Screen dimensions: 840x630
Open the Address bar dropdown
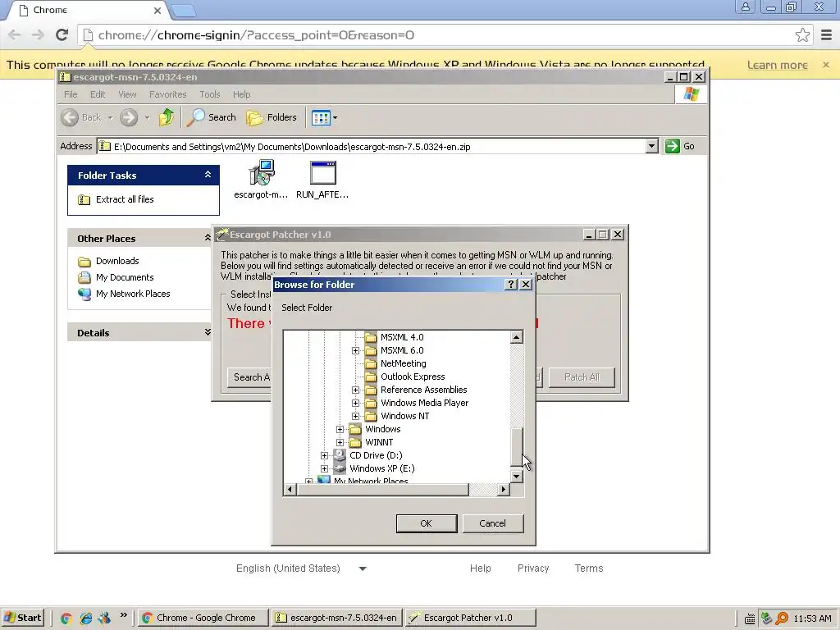651,146
